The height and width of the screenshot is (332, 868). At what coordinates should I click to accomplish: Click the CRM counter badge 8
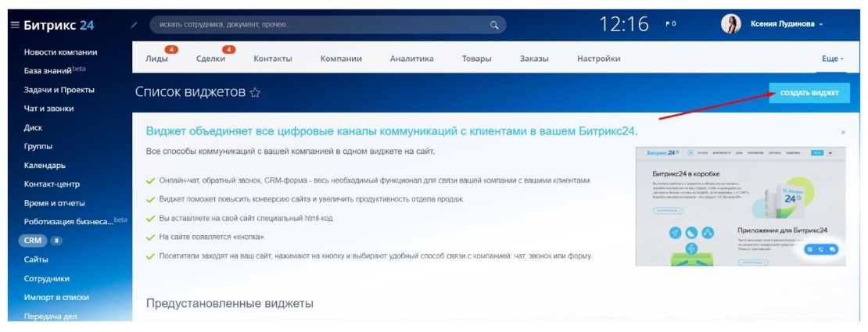(x=57, y=241)
